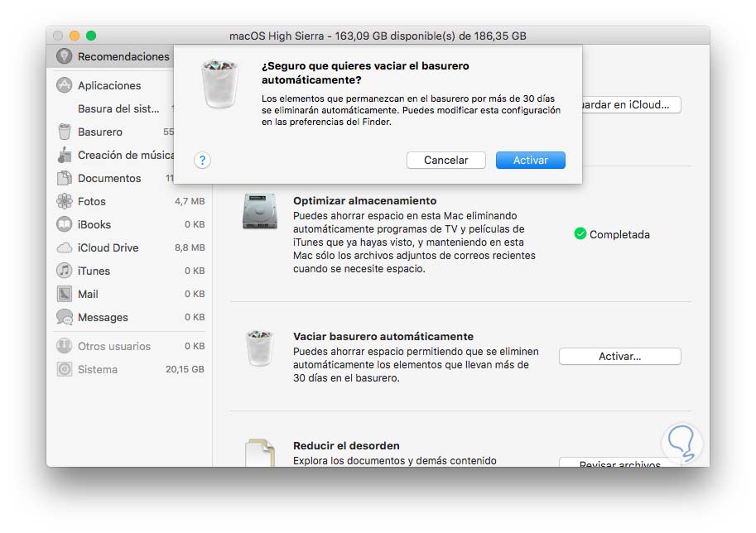756x533 pixels.
Task: Click the 8,8 MB size for iCloud Drive
Action: (x=190, y=247)
